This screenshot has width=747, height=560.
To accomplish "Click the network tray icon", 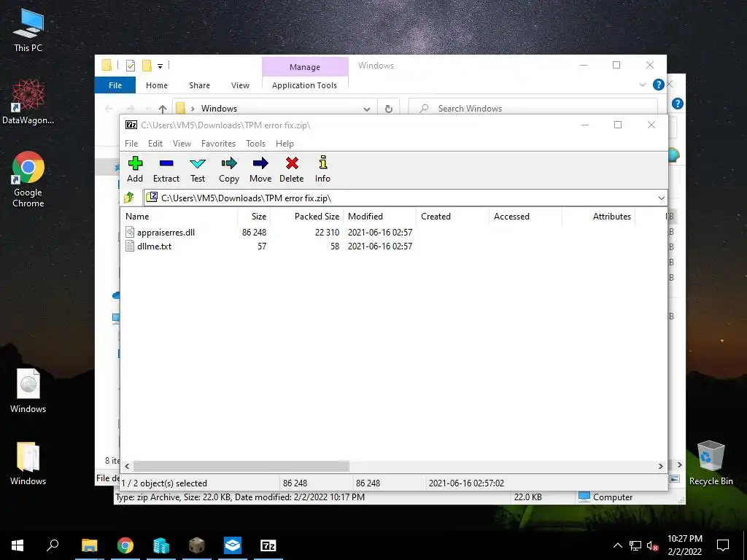I will click(x=635, y=545).
